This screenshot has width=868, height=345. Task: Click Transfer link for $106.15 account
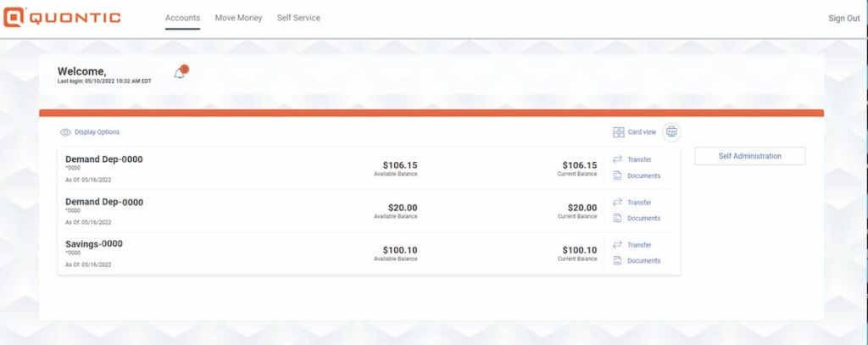coord(639,159)
